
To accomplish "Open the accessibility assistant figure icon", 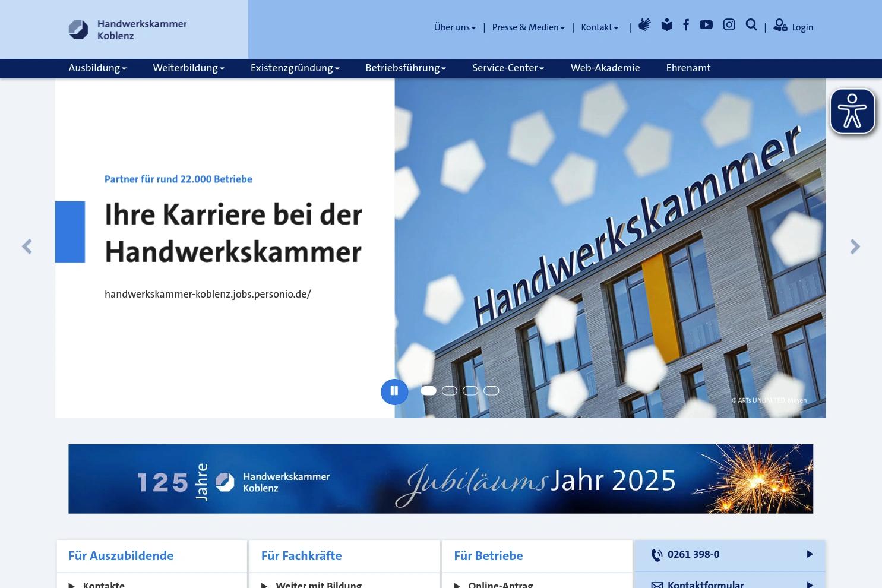I will (x=852, y=111).
